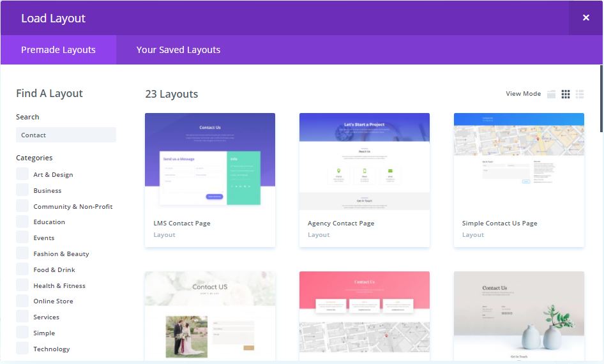The width and height of the screenshot is (604, 364).
Task: Click the Categories label
Action: click(34, 158)
